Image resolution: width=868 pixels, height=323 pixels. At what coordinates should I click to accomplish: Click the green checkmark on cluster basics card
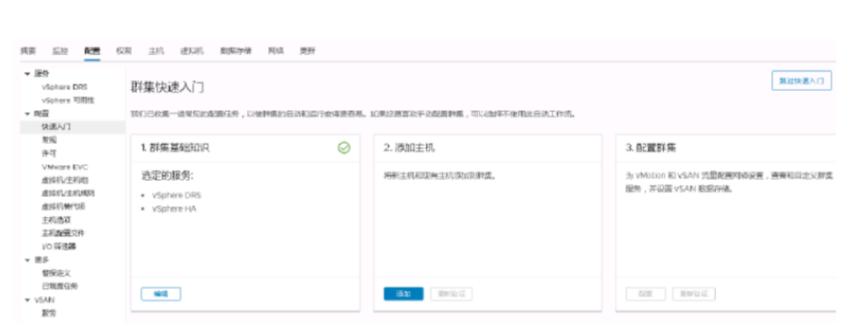(344, 148)
